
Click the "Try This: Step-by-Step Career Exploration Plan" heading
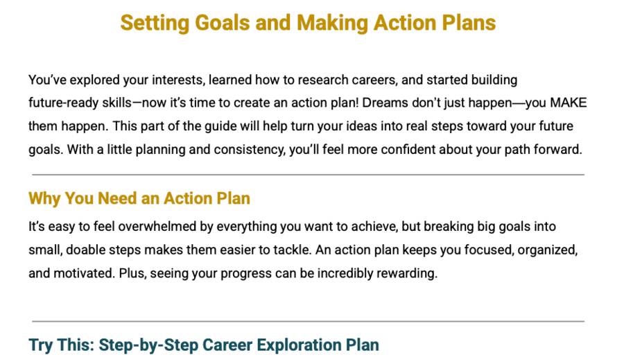click(204, 345)
